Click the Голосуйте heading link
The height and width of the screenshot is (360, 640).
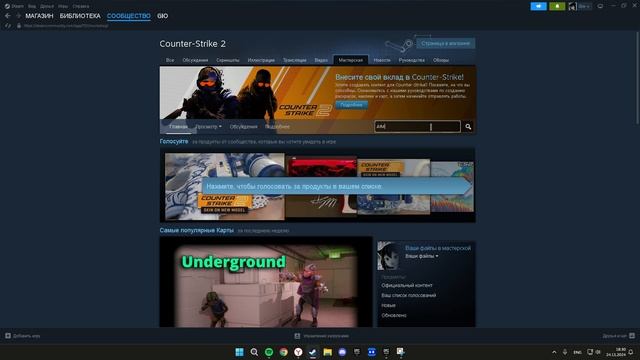pyautogui.click(x=174, y=141)
